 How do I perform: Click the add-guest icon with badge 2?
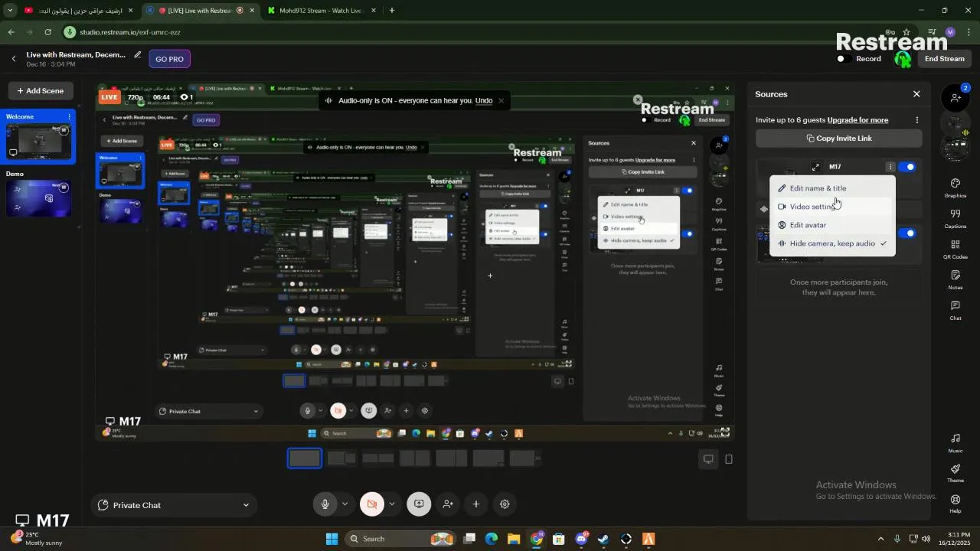955,97
